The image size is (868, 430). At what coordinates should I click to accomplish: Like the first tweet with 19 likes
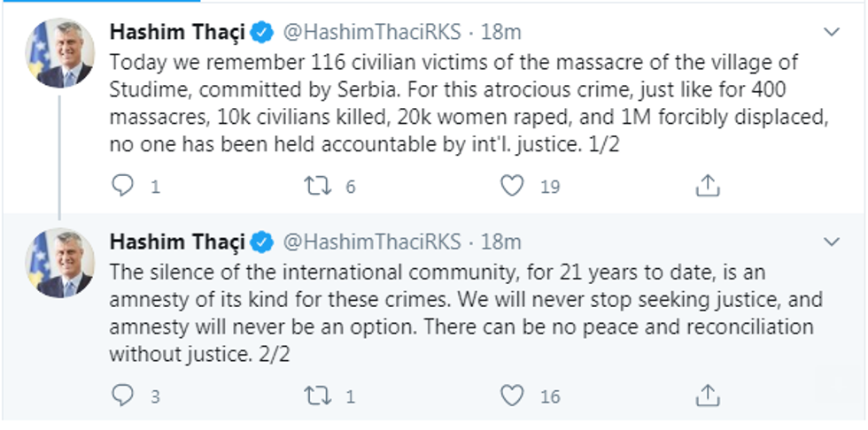512,186
